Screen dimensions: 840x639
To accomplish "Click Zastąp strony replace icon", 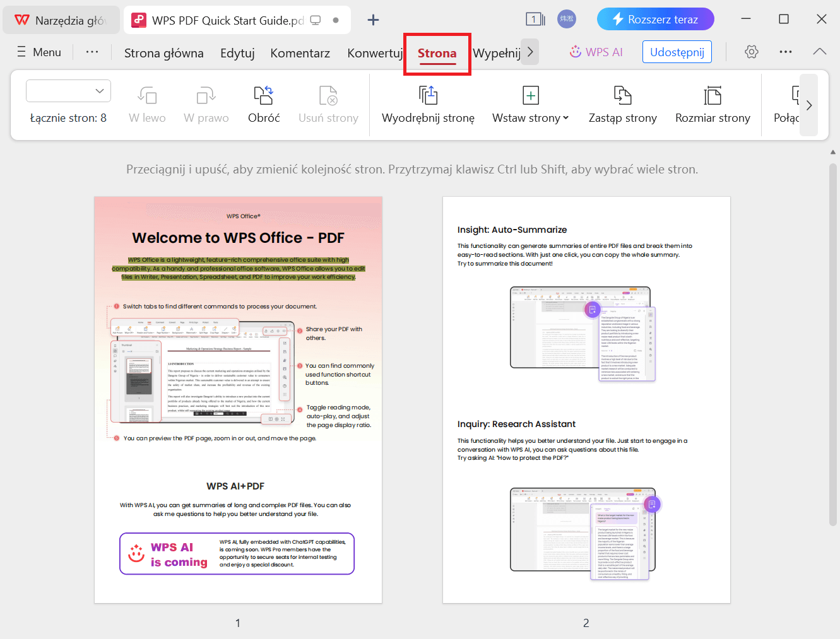I will 622,96.
